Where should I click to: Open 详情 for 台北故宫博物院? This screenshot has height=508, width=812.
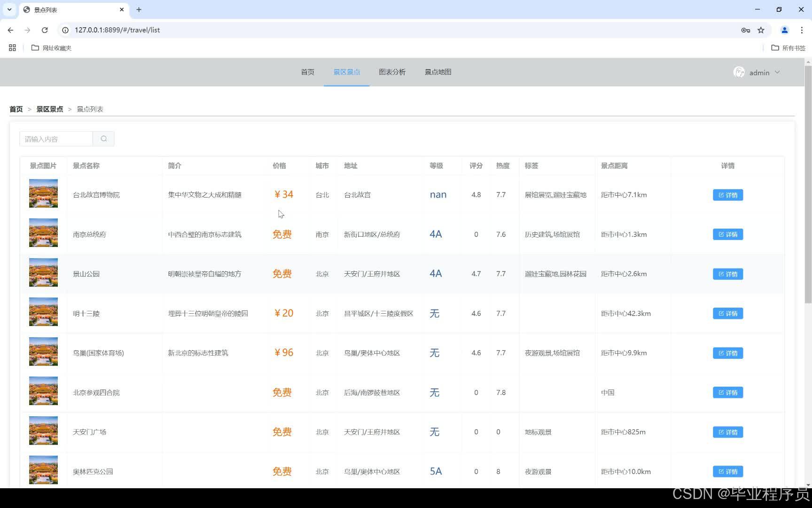(728, 195)
